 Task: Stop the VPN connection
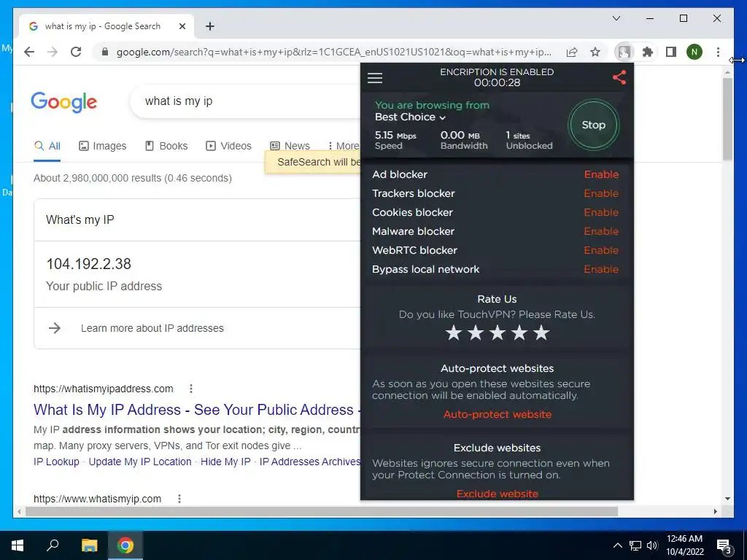pyautogui.click(x=593, y=125)
